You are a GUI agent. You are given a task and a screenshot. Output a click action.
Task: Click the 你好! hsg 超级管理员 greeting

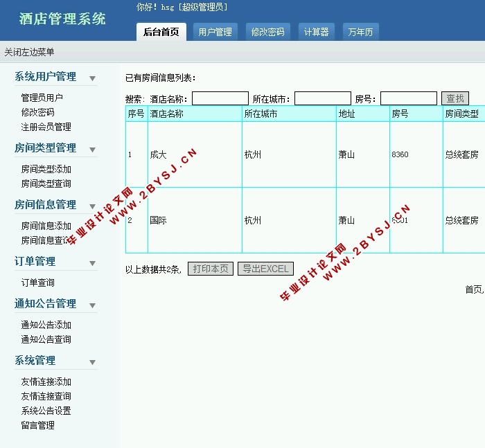(x=182, y=7)
